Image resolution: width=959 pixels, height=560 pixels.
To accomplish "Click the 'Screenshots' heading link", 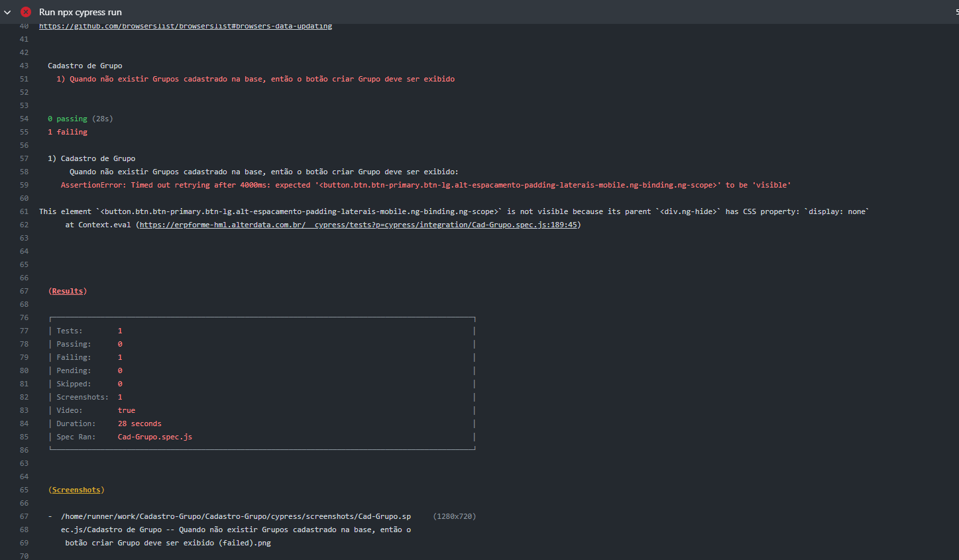I will 76,490.
